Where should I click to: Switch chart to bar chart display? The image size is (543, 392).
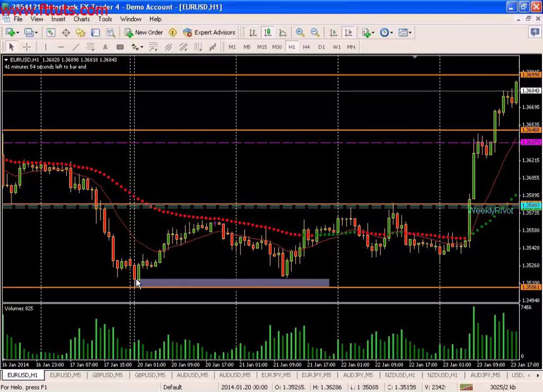[252, 33]
